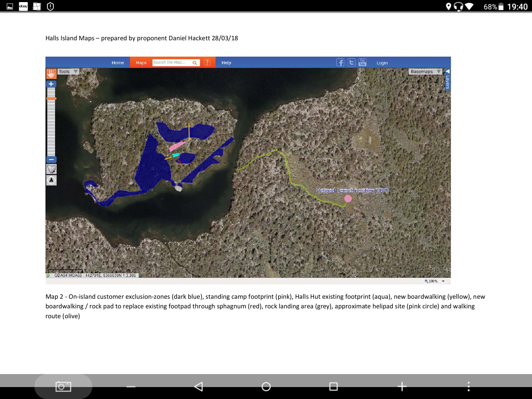Tap the gallery image notification icon

tap(10, 6)
